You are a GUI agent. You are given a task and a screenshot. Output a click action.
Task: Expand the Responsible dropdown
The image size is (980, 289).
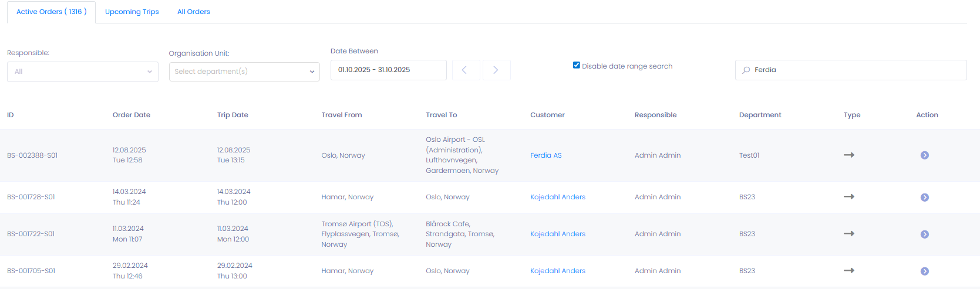[83, 72]
